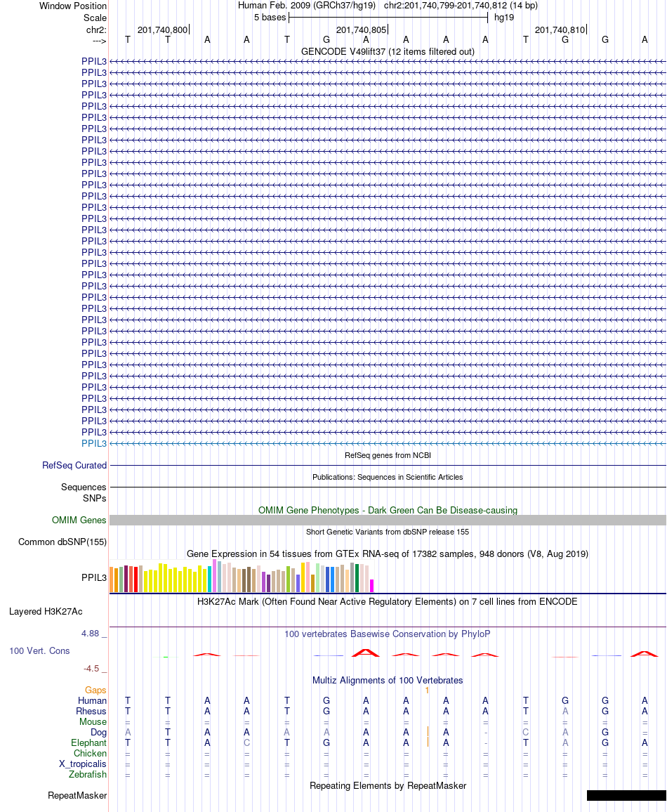This screenshot has height=812, width=667.
Task: Open H3K27Ac Mark ENCODE track title
Action: pyautogui.click(x=388, y=602)
